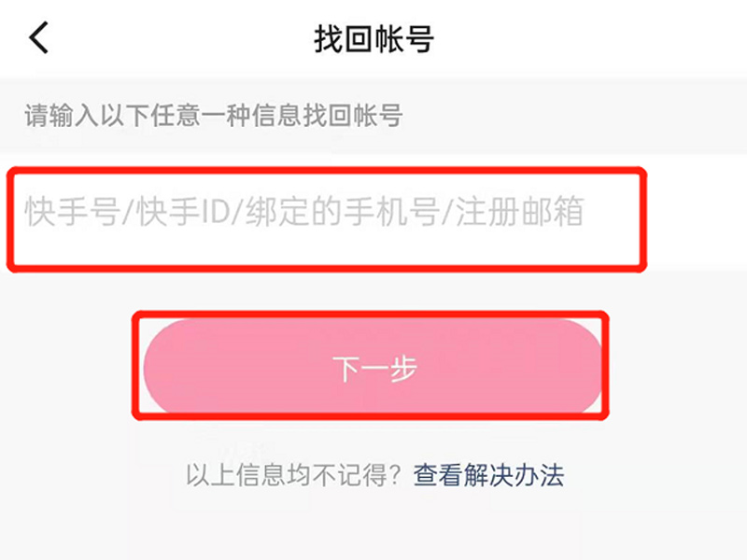Tap the back arrow icon
747x560 pixels.
pos(38,39)
